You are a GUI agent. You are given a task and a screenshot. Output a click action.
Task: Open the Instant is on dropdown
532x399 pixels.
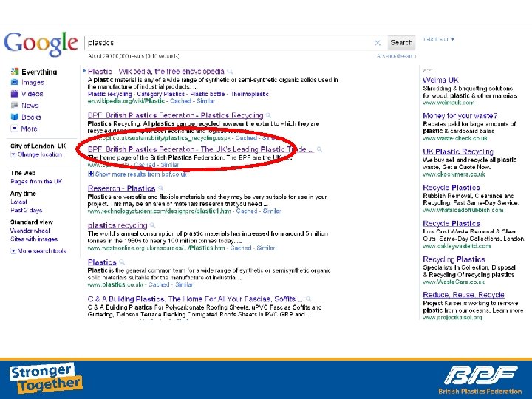click(439, 39)
